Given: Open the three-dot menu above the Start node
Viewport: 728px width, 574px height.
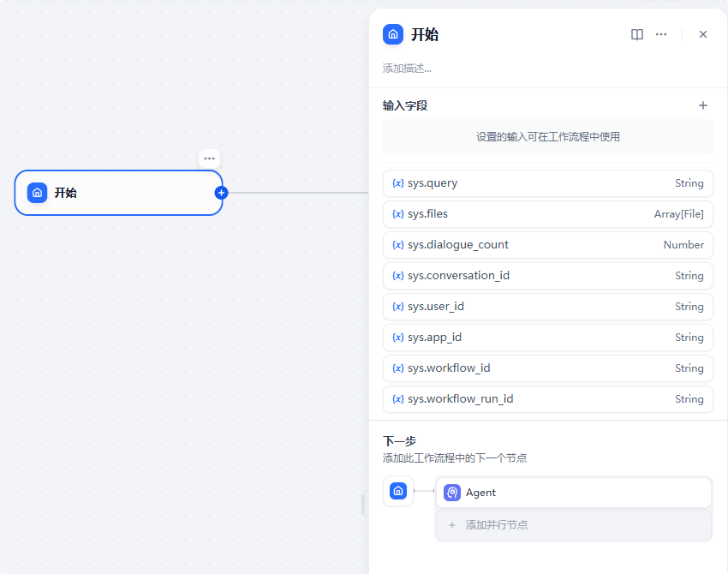Looking at the screenshot, I should point(209,158).
